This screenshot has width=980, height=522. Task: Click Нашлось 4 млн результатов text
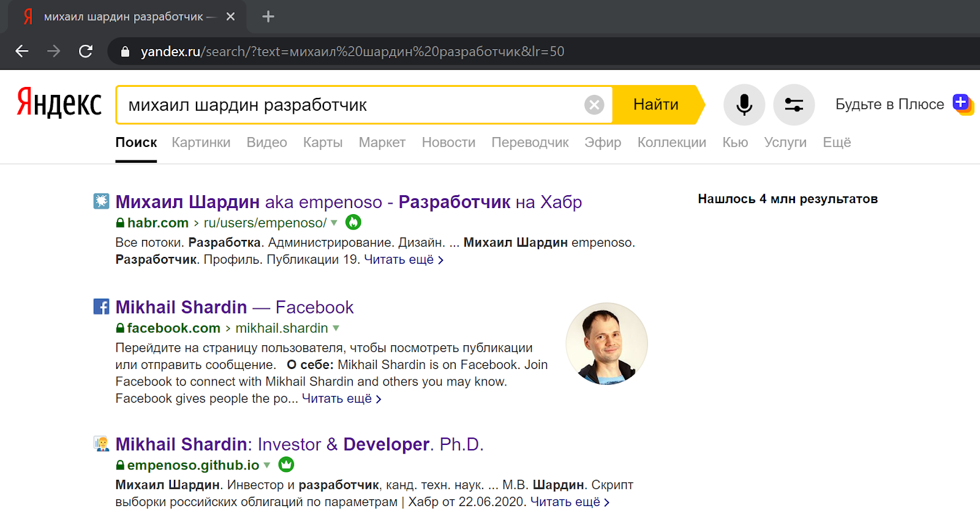click(788, 199)
